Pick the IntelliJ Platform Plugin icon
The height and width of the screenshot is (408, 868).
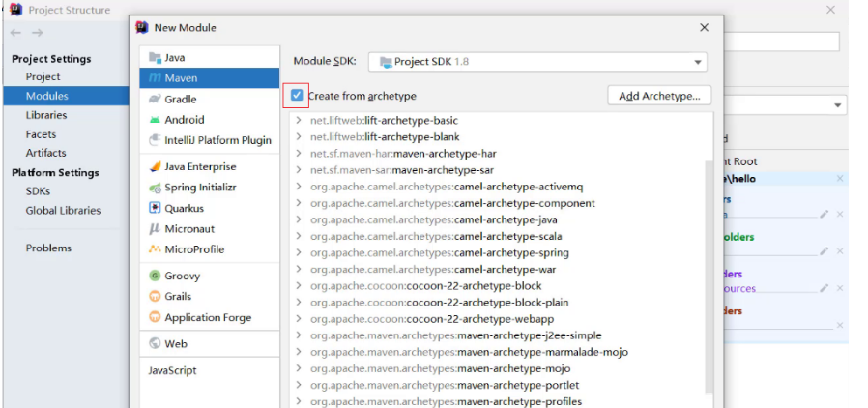155,140
